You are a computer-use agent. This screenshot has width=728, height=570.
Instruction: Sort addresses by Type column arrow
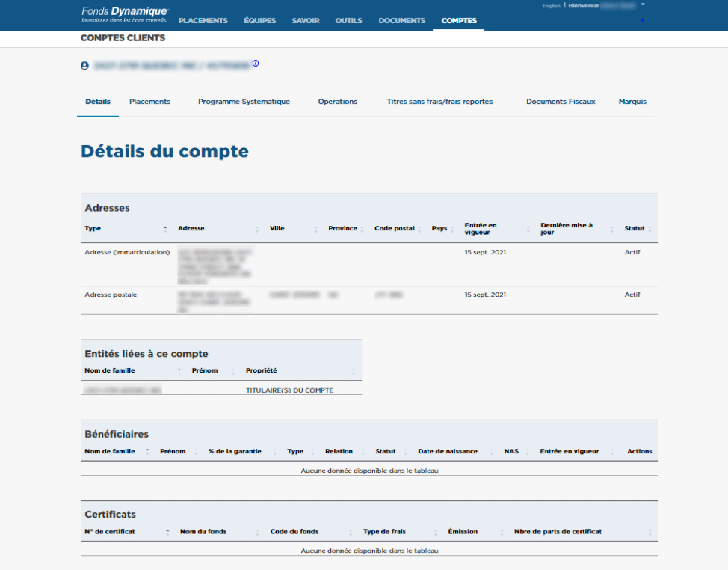[x=165, y=229]
